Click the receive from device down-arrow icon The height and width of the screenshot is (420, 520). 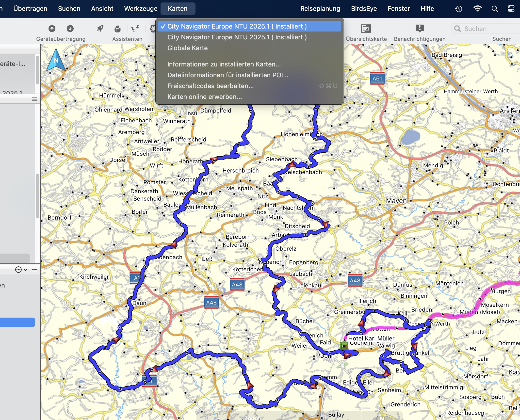click(70, 29)
